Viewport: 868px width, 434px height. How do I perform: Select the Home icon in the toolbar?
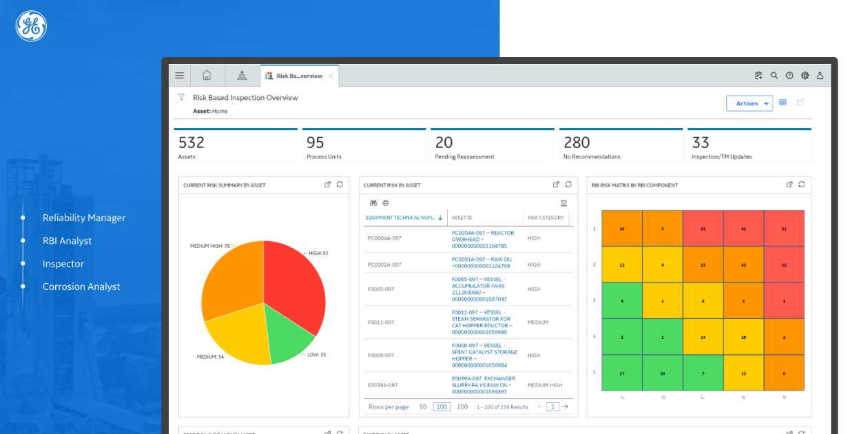[x=207, y=75]
